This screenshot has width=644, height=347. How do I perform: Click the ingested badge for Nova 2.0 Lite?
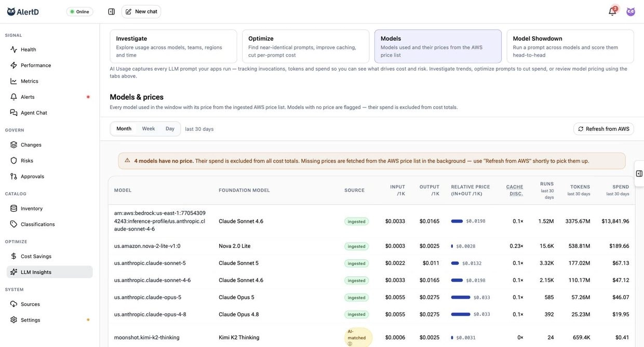click(x=356, y=246)
